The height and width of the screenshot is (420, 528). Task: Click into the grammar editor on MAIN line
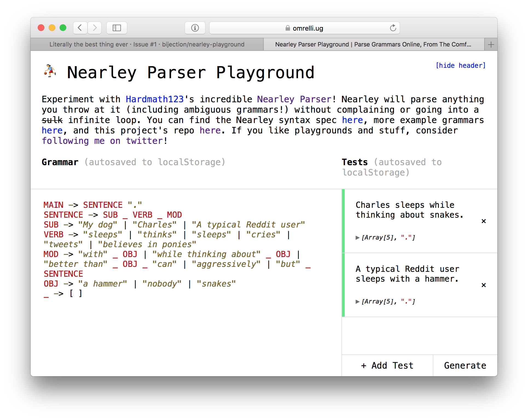(x=93, y=205)
